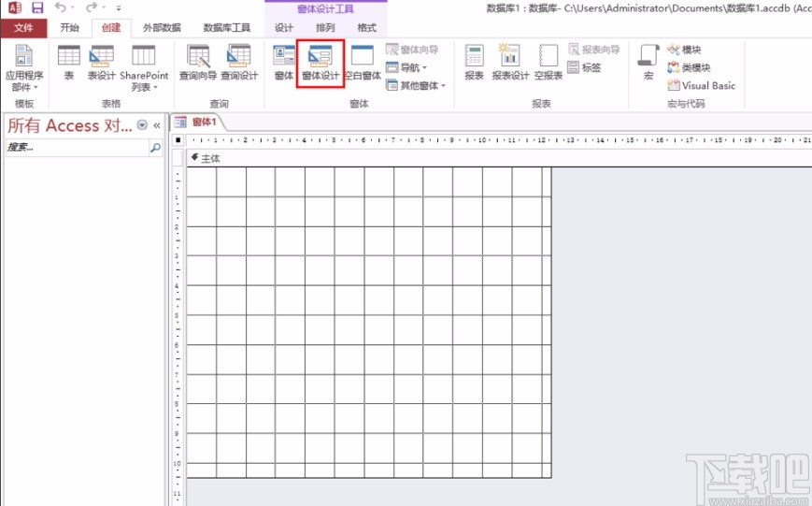Image resolution: width=812 pixels, height=506 pixels.
Task: Open the 导航 dropdown menu
Action: click(406, 67)
